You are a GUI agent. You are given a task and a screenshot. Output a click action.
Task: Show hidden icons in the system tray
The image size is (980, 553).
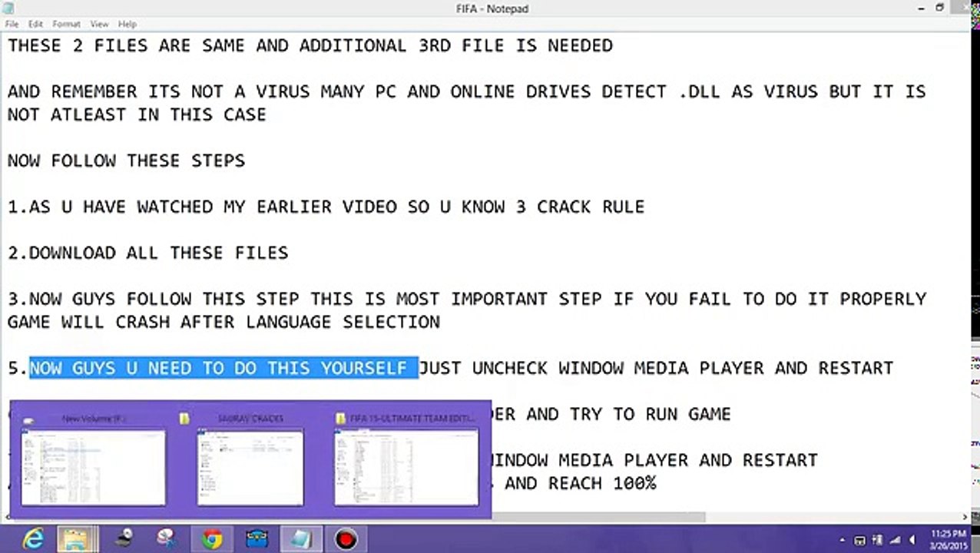click(843, 540)
